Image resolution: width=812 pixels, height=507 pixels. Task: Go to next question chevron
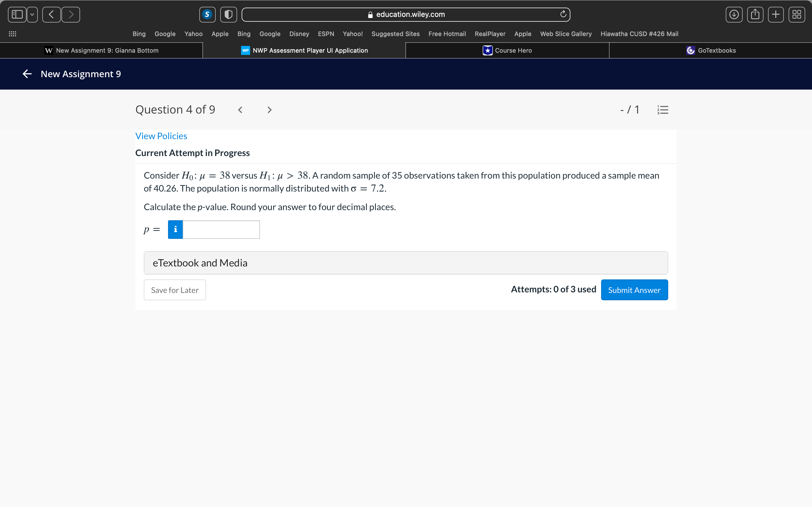click(270, 110)
